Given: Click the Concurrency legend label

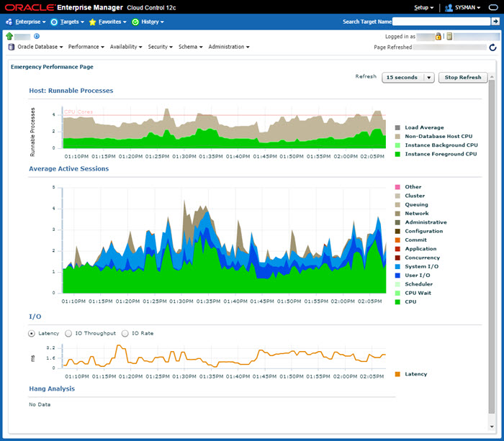Looking at the screenshot, I should point(423,258).
